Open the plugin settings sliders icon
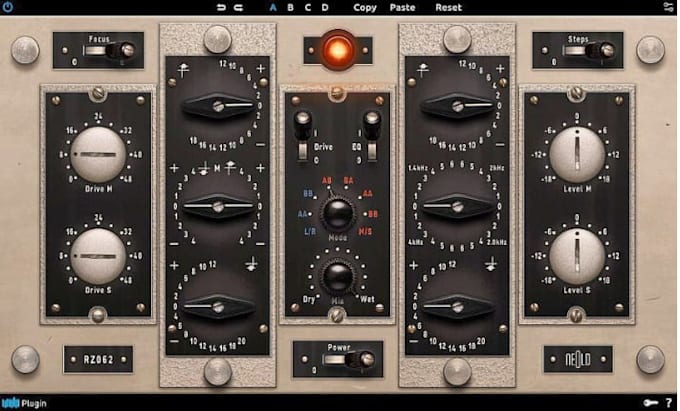This screenshot has height=411, width=680. pyautogui.click(x=668, y=7)
